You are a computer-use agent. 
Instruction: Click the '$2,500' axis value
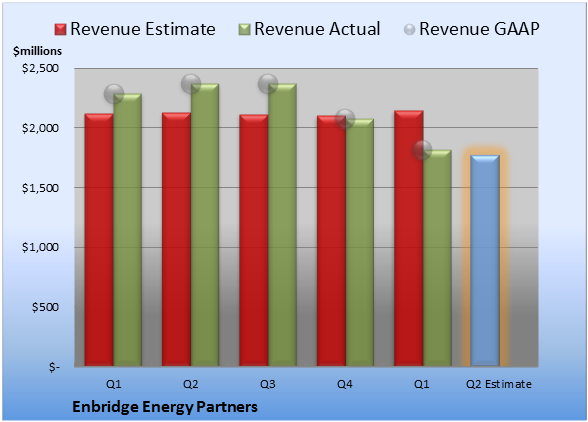pyautogui.click(x=40, y=68)
